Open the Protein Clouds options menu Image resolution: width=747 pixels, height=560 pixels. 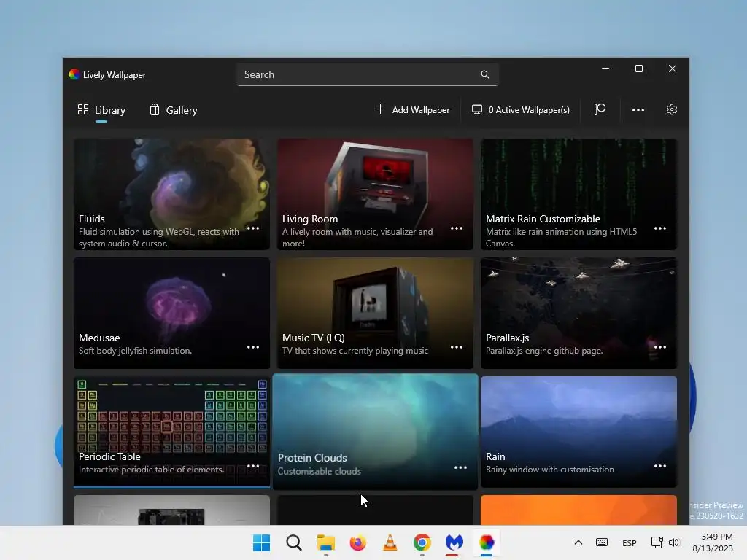point(460,467)
